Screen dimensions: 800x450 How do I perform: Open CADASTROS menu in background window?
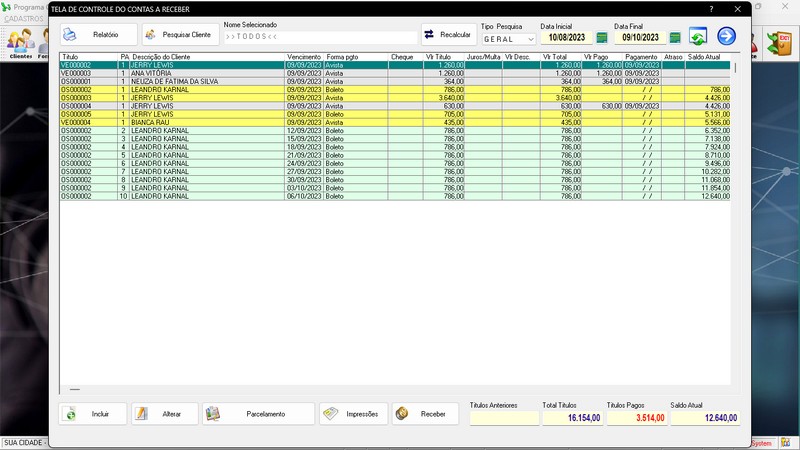(24, 19)
